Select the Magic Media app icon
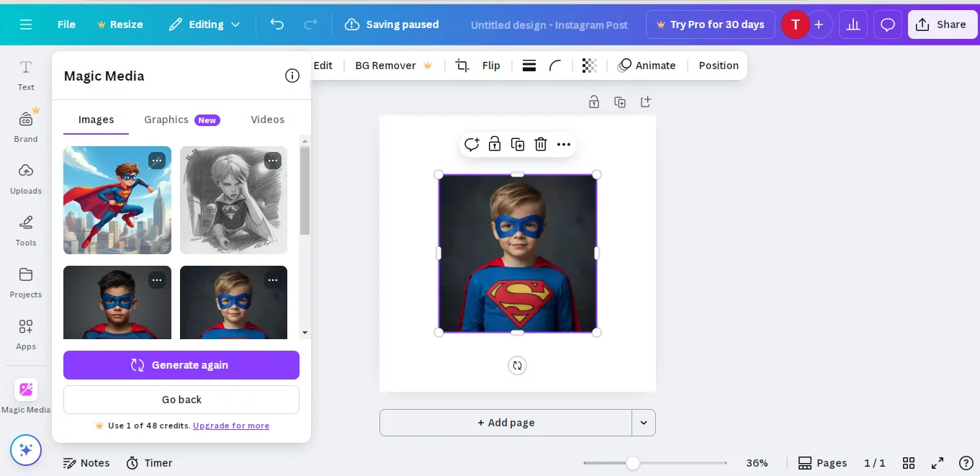The height and width of the screenshot is (476, 980). click(26, 390)
